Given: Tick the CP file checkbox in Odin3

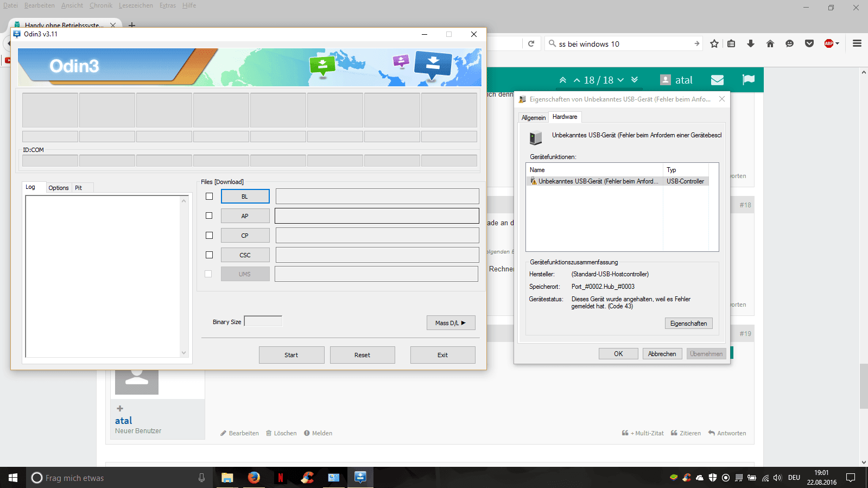Looking at the screenshot, I should (209, 235).
